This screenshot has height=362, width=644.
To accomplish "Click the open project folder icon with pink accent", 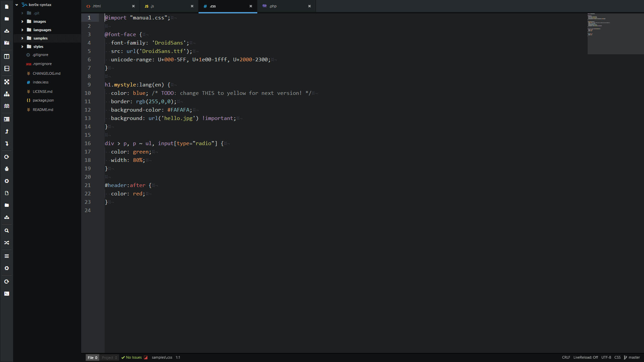I will [7, 43].
